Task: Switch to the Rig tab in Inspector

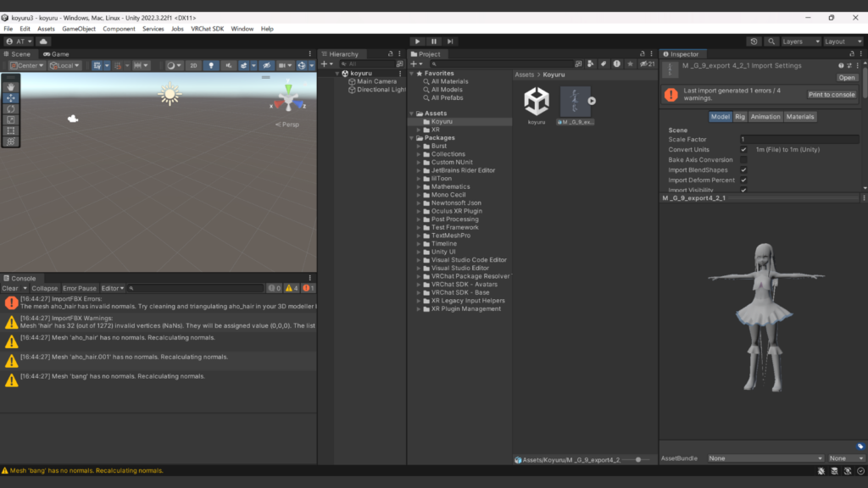Action: click(x=740, y=117)
